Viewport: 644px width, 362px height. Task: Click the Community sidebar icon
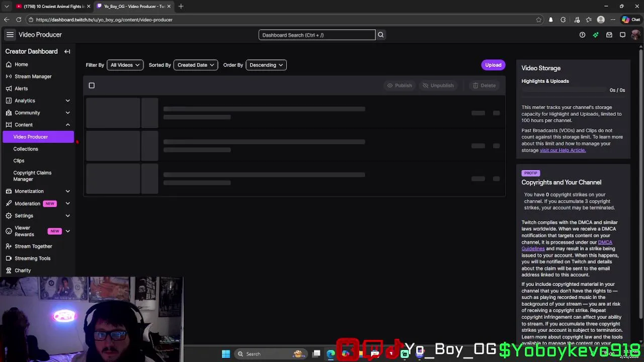click(9, 113)
